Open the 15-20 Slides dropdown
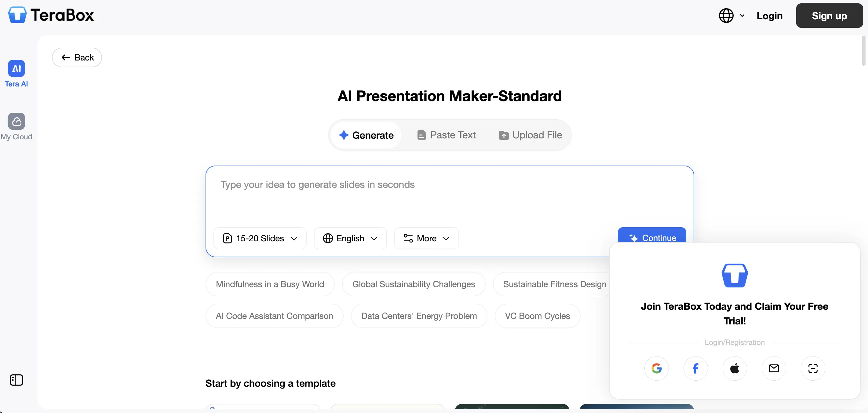 click(x=260, y=238)
